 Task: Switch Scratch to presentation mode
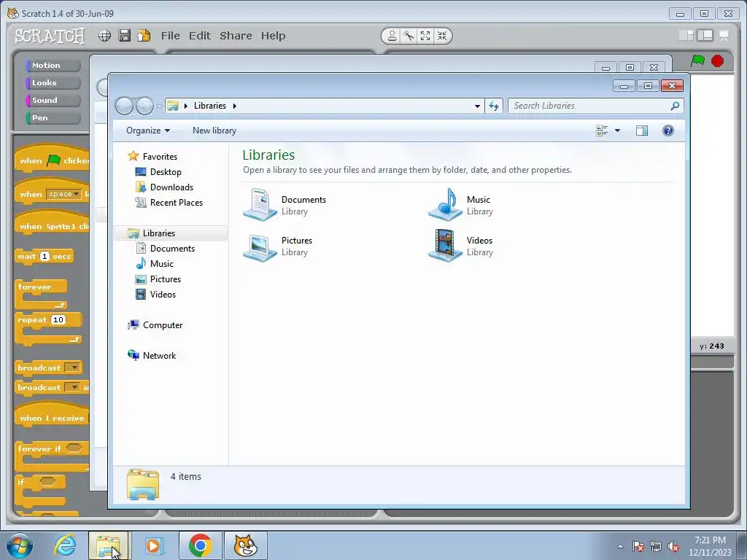click(724, 36)
